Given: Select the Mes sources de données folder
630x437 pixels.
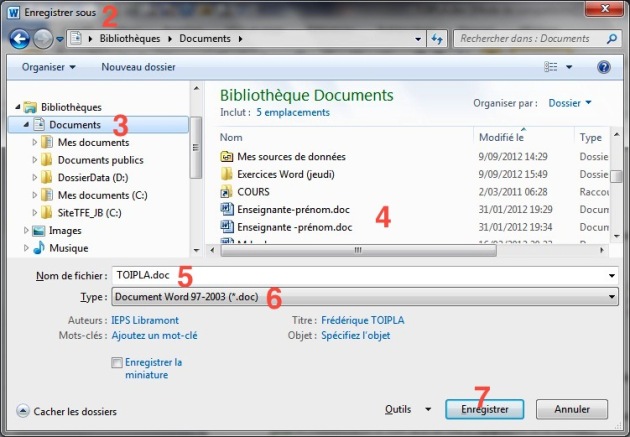Looking at the screenshot, I should coord(291,157).
